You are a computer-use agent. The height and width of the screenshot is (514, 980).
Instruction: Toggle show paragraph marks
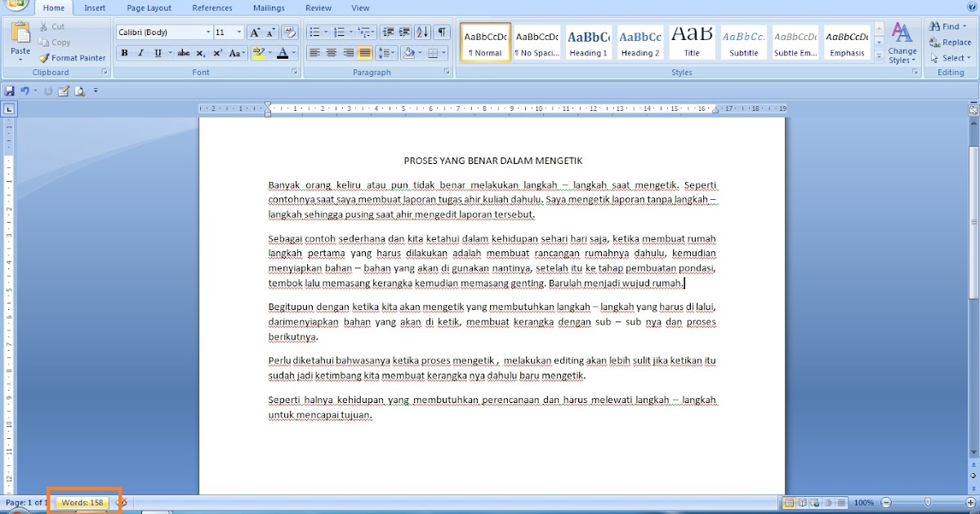442,33
